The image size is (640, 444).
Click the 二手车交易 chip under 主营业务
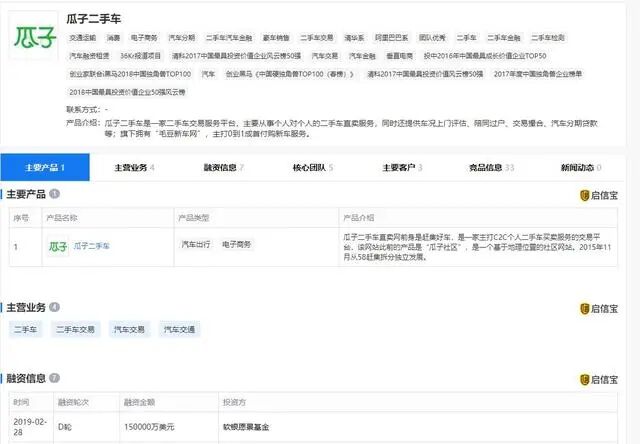coord(75,329)
